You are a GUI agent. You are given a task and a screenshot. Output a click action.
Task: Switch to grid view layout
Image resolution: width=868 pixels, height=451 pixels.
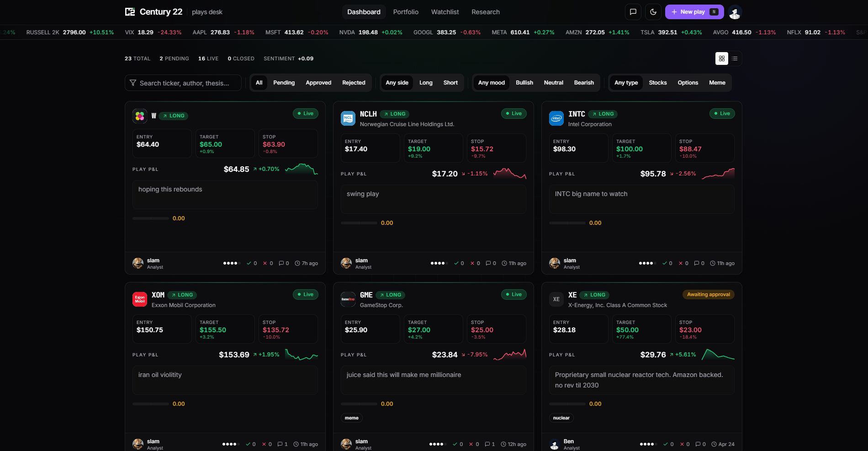(722, 58)
